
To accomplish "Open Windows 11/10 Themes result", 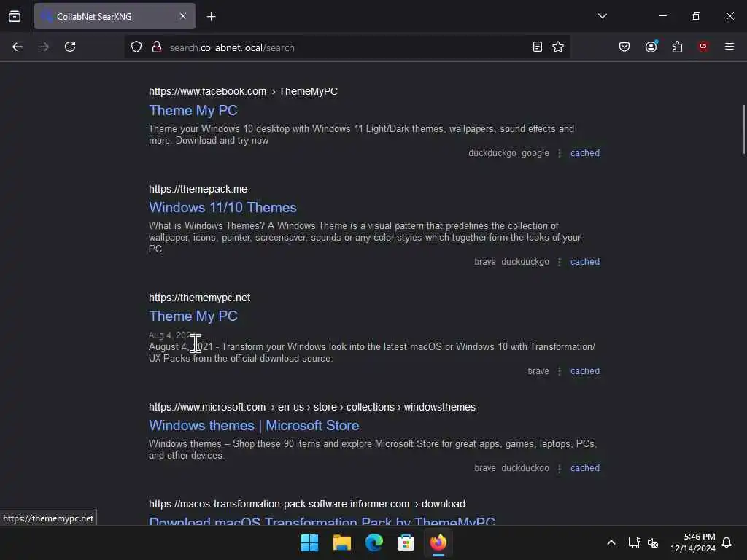I will point(222,208).
